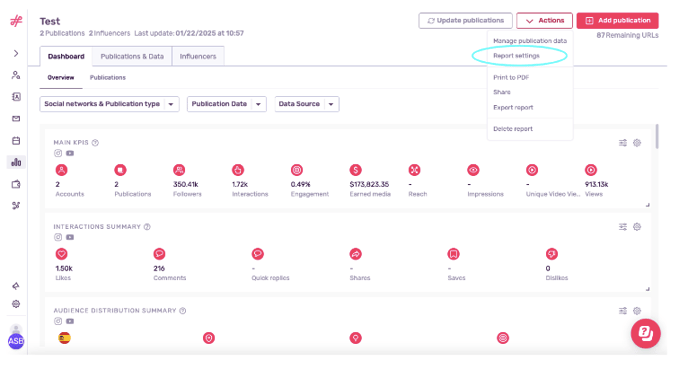Open the mail envelope sidebar icon
Image resolution: width=688 pixels, height=369 pixels.
click(16, 118)
